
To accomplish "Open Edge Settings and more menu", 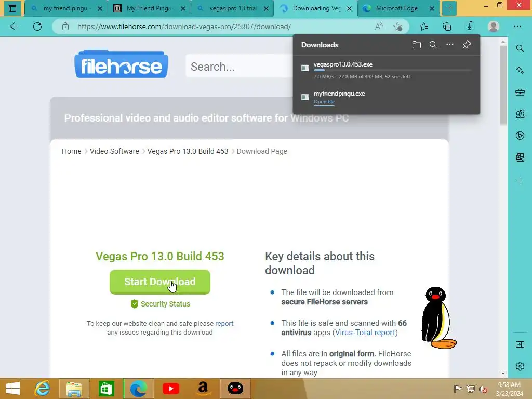I will click(517, 26).
